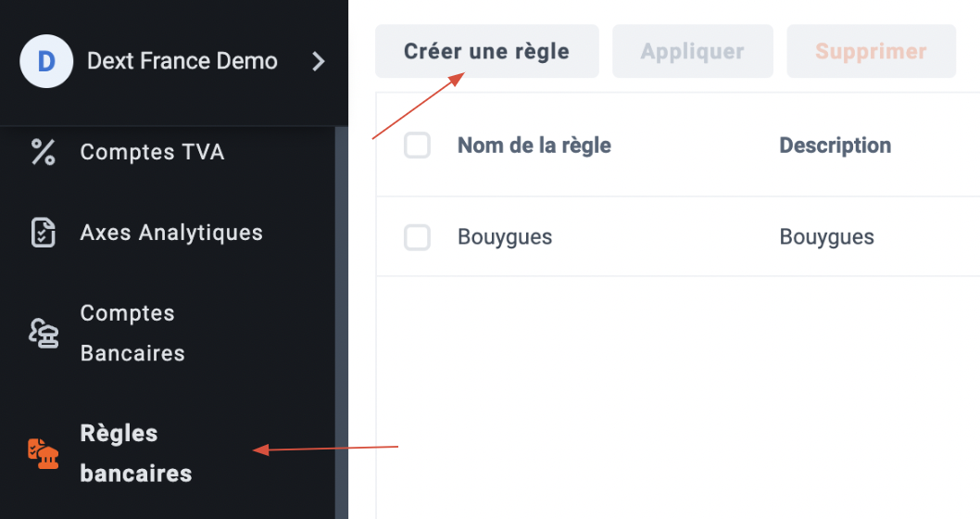This screenshot has width=980, height=519.
Task: Expand account switcher chevron beside Dext France Demo
Action: [x=318, y=61]
